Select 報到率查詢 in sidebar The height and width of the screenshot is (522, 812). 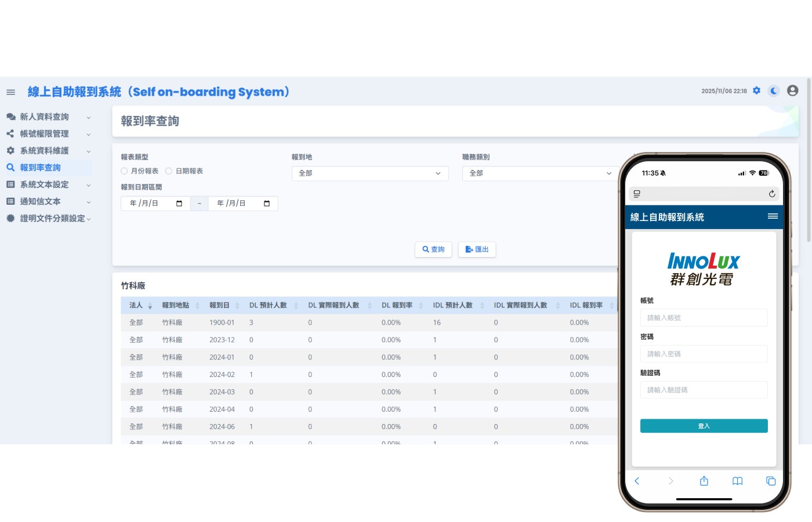(48, 168)
